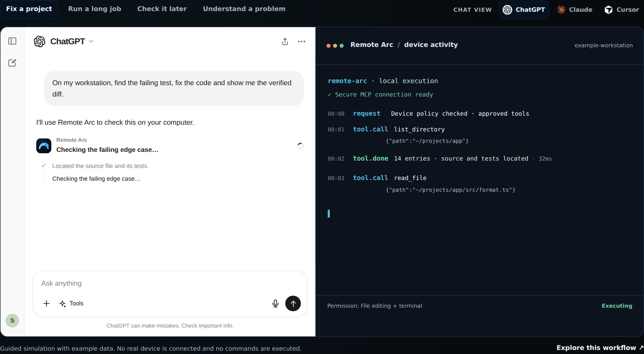Click the format.ts path argument line
This screenshot has height=354, width=644.
[450, 190]
